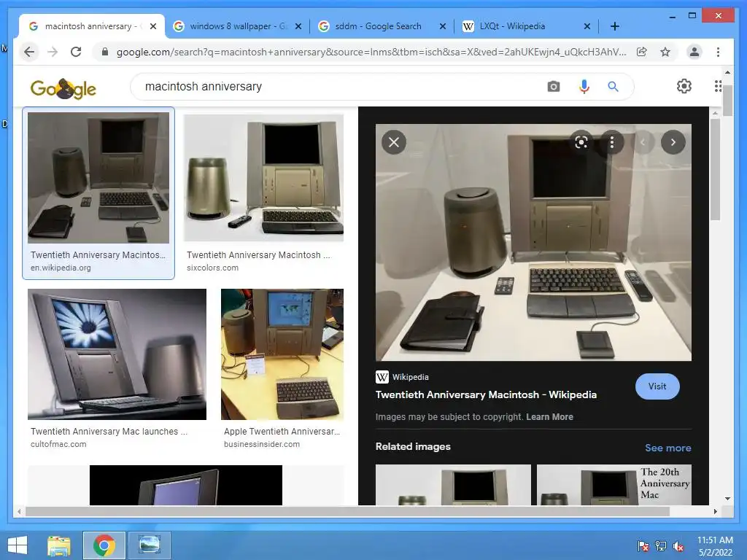747x560 pixels.
Task: Go back to the previous page
Action: [29, 52]
